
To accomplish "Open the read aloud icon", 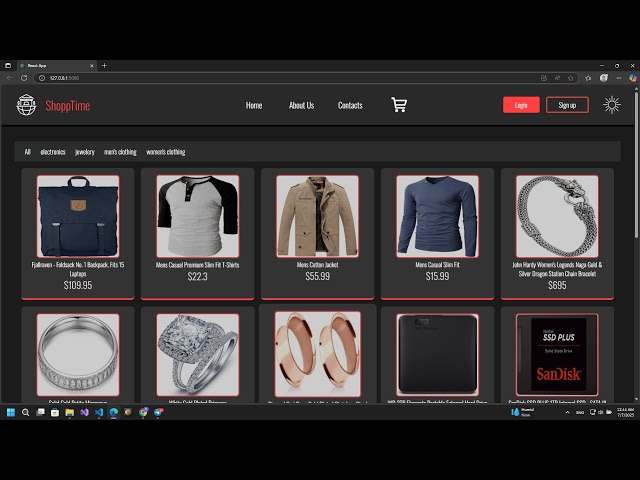I will click(557, 78).
